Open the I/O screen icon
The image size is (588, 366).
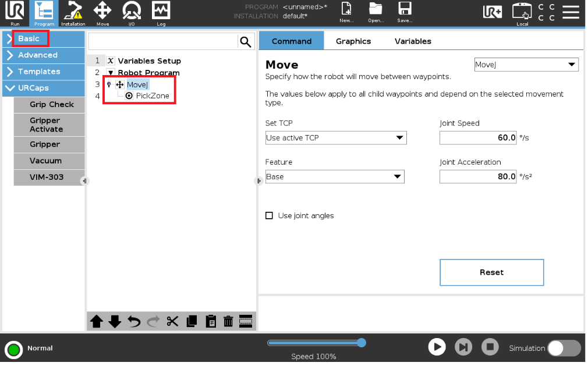(x=132, y=13)
